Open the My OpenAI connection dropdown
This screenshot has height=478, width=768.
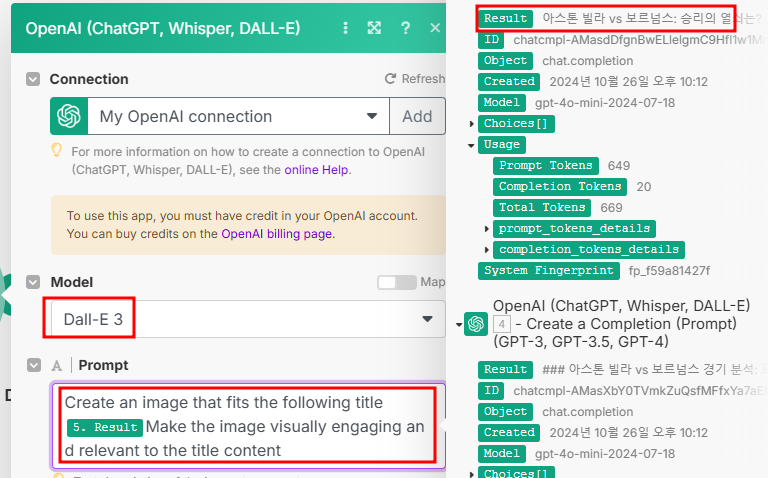pyautogui.click(x=239, y=116)
